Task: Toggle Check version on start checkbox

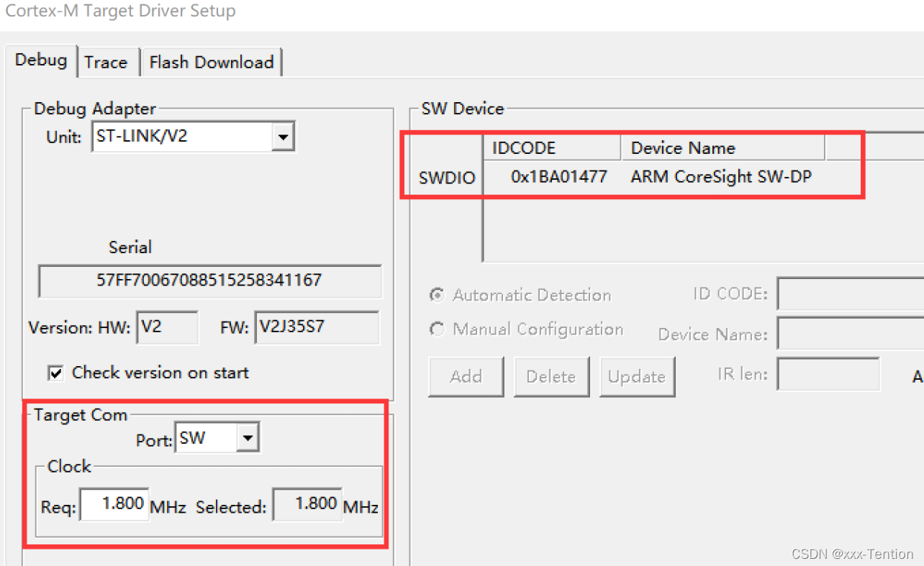Action: [x=55, y=373]
